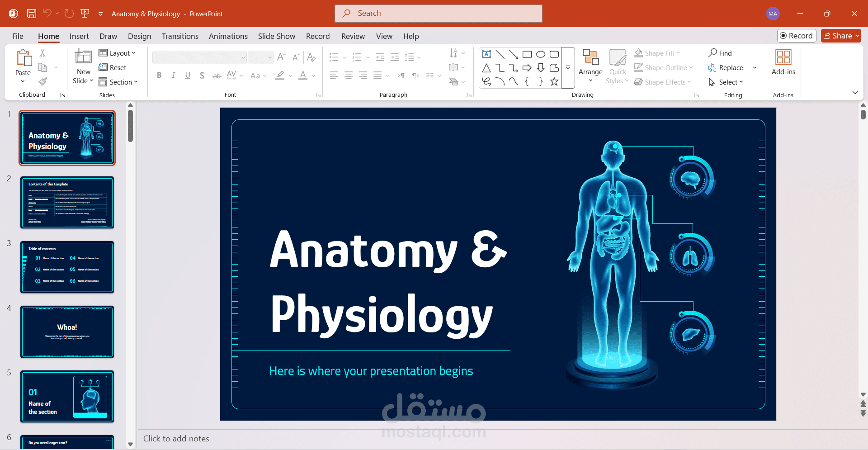Click the Share button
This screenshot has height=450, width=868.
coord(841,36)
